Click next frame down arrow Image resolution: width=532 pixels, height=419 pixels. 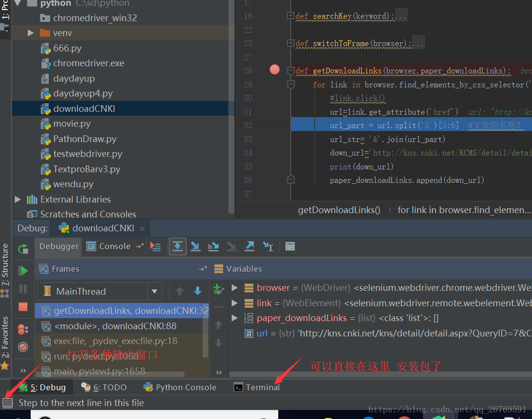pos(198,291)
